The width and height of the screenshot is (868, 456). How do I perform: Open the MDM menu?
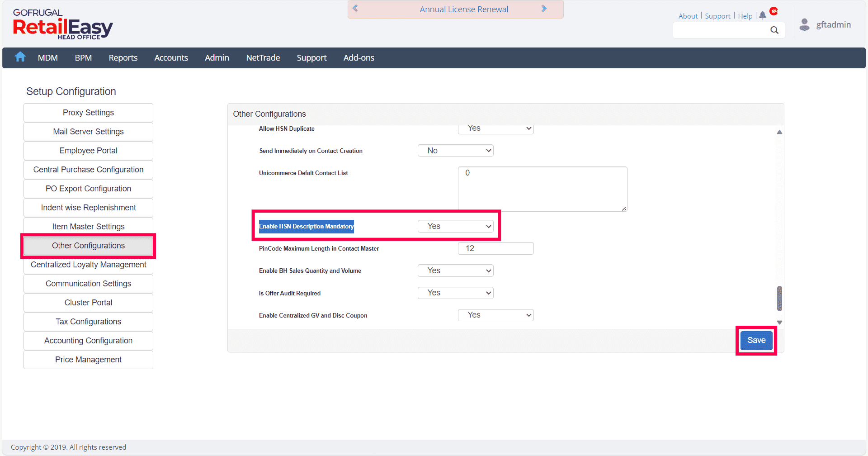click(x=48, y=58)
